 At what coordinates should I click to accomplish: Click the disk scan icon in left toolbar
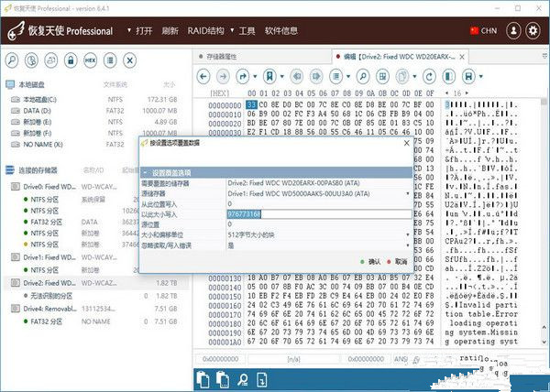tap(31, 60)
